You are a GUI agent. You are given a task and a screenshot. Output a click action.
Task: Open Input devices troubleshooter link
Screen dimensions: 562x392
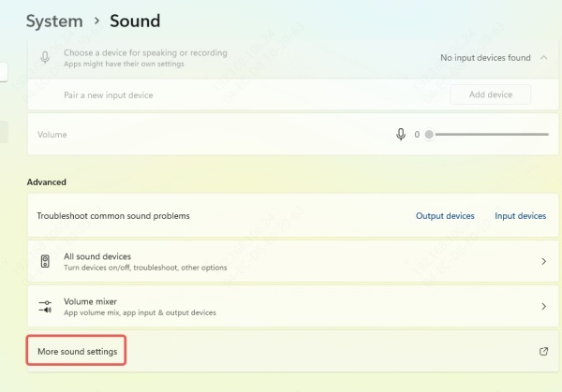point(521,216)
